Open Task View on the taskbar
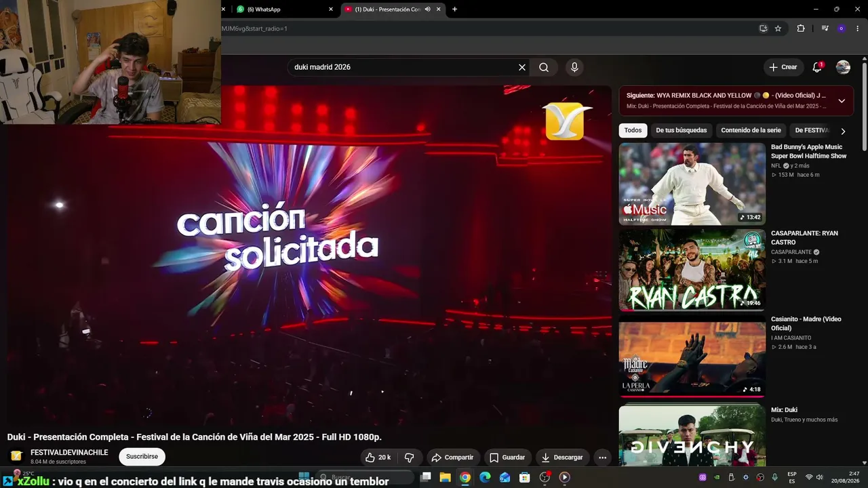This screenshot has height=488, width=868. pos(425,477)
